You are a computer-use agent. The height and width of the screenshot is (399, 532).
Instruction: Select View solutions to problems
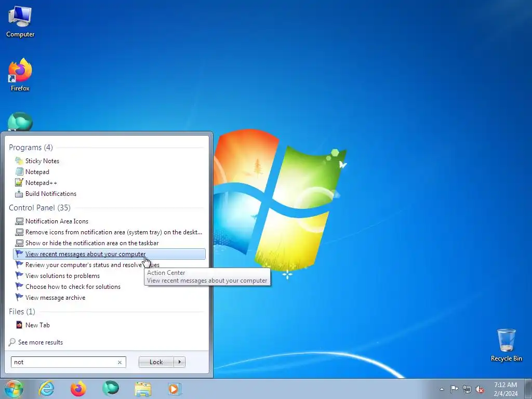[109, 275]
